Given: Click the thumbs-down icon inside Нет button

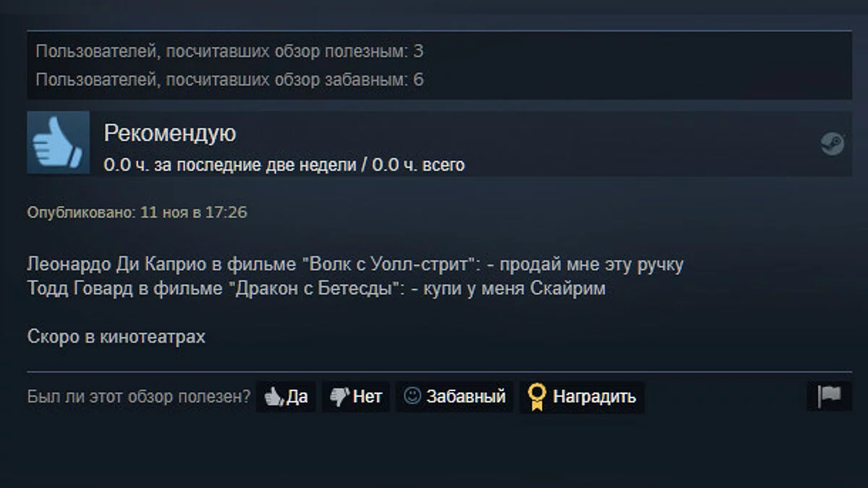Looking at the screenshot, I should click(x=340, y=396).
